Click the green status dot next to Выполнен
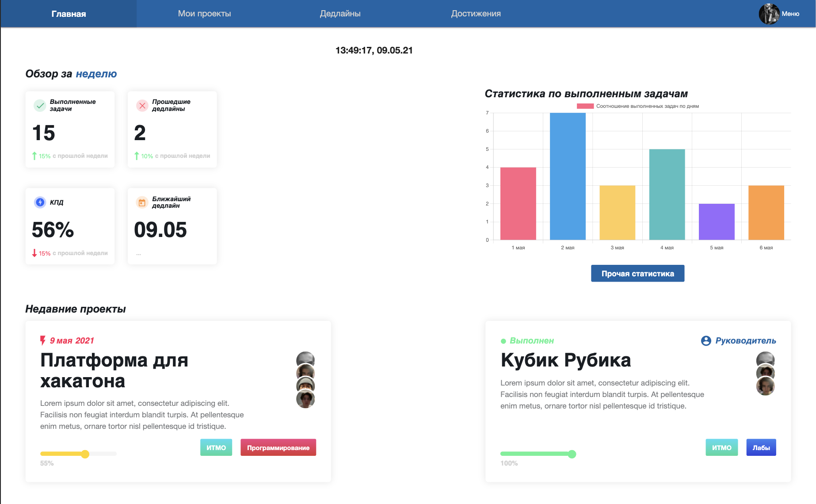816x504 pixels. pos(503,341)
